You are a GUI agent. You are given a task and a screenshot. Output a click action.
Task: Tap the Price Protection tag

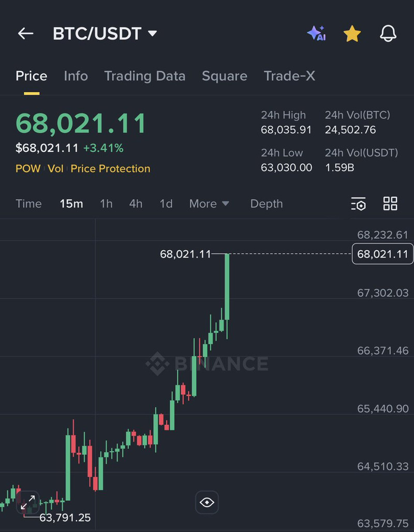coord(110,169)
